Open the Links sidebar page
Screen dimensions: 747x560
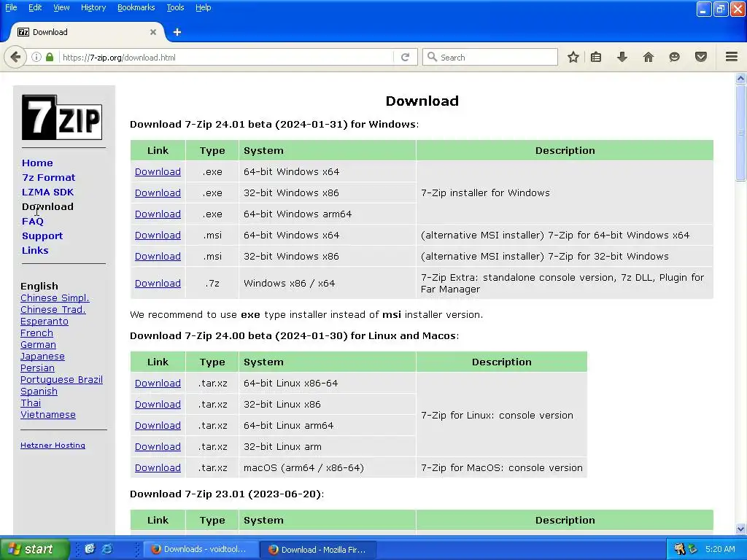click(x=35, y=251)
